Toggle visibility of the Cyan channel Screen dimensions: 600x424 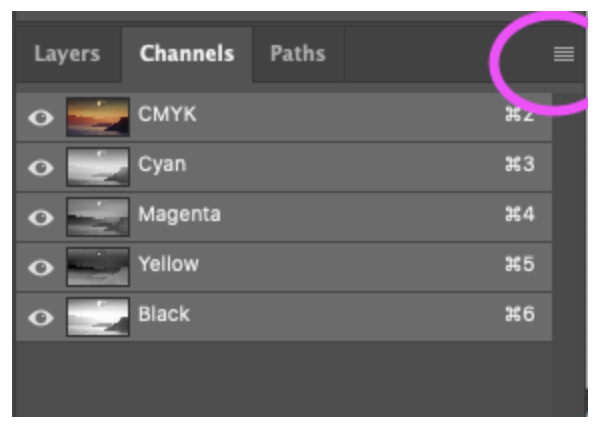(x=41, y=166)
